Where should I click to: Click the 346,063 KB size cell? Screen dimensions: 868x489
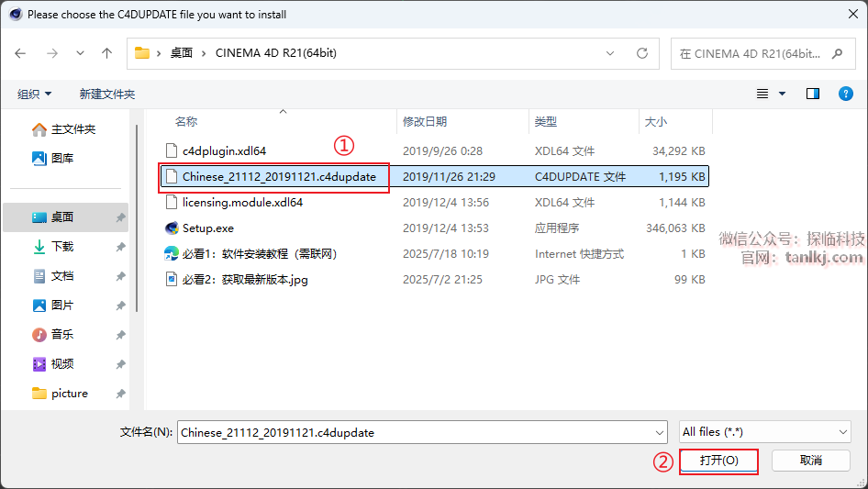675,228
